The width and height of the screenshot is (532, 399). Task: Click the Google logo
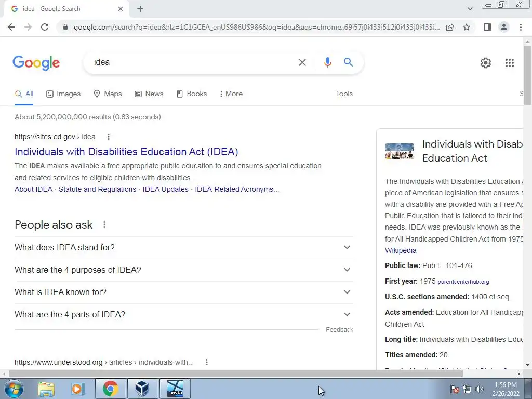(x=36, y=63)
